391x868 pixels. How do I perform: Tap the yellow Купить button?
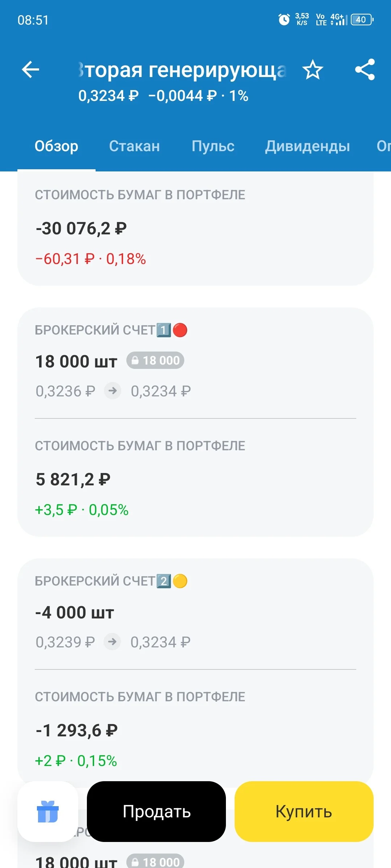coord(304,811)
